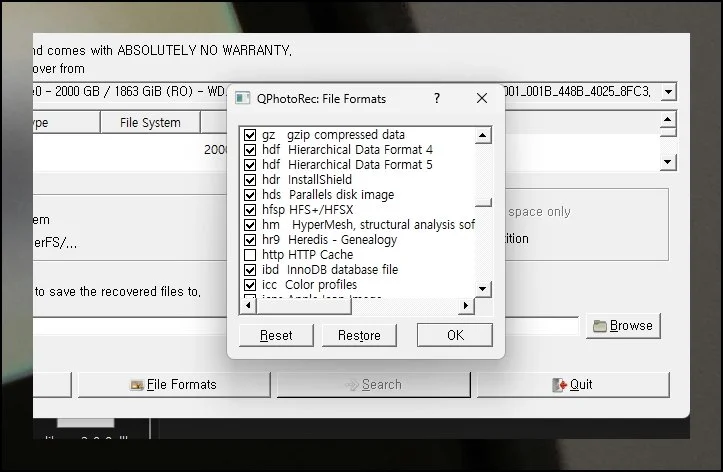Open File Formats from main window

pos(173,384)
